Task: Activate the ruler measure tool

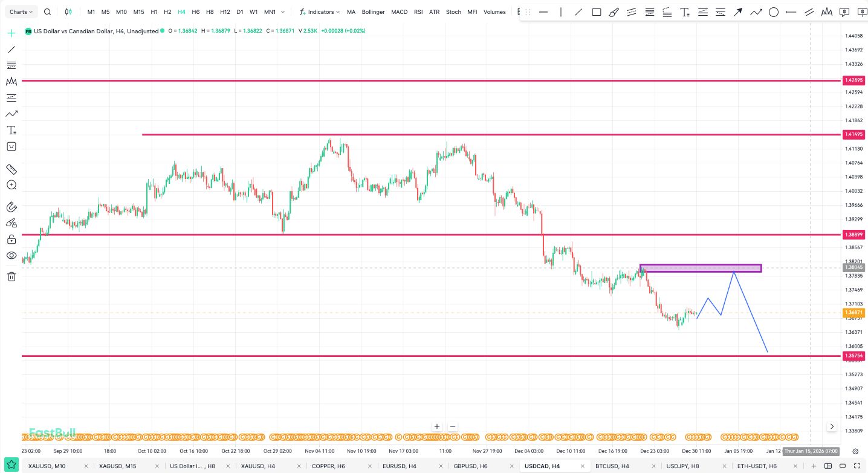Action: (11, 169)
